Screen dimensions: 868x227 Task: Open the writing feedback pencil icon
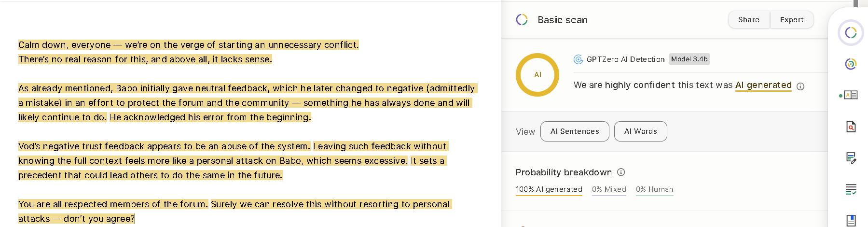tap(851, 158)
